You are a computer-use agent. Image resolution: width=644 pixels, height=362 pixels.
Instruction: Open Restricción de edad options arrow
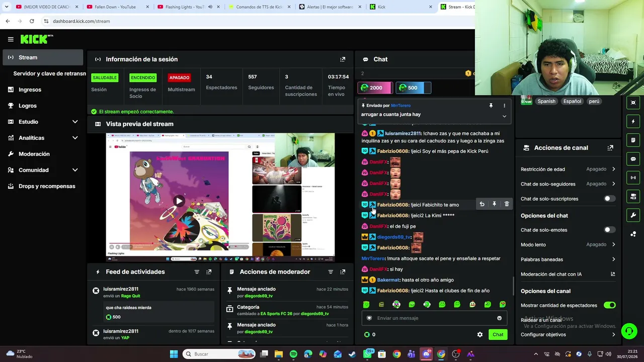tap(613, 169)
